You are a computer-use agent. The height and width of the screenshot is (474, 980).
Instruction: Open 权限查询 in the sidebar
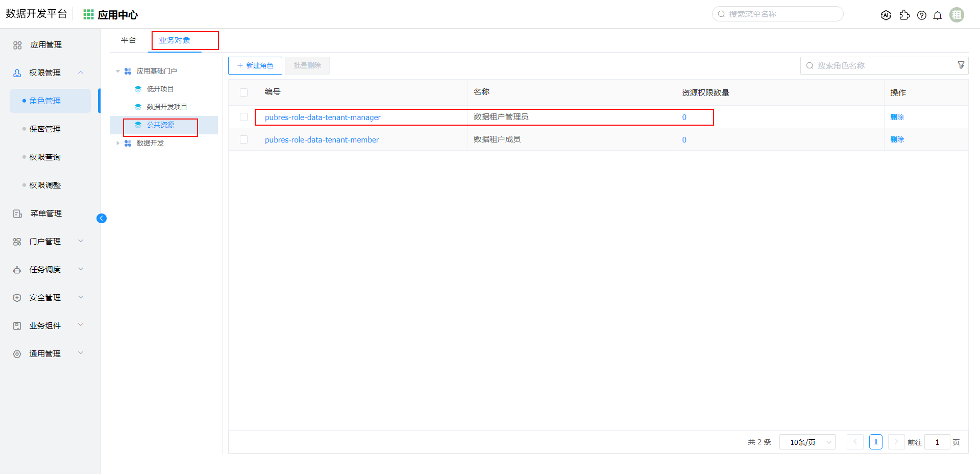45,157
